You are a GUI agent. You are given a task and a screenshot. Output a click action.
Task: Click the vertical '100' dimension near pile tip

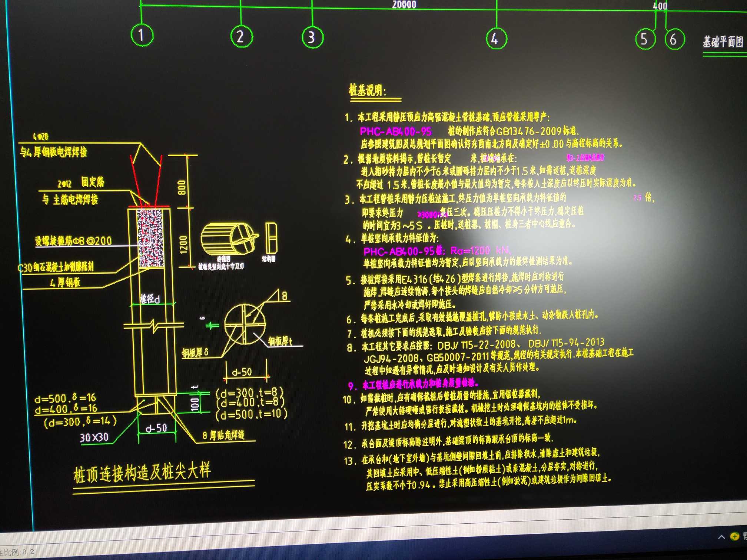[195, 404]
